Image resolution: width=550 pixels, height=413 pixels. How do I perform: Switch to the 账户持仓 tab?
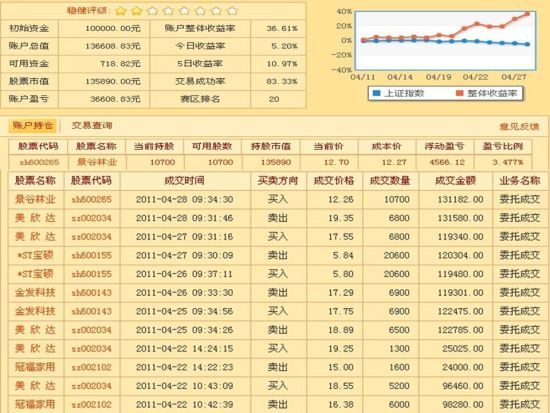click(x=32, y=126)
